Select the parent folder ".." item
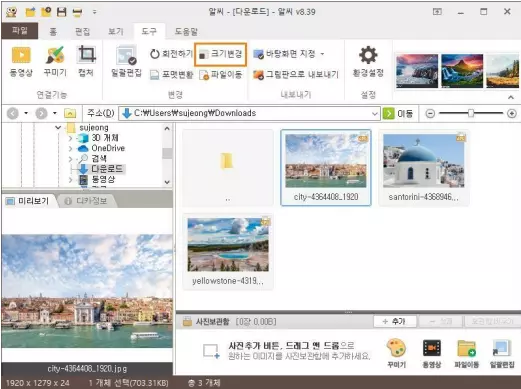Viewport: 521px width, 389px height. pos(228,167)
